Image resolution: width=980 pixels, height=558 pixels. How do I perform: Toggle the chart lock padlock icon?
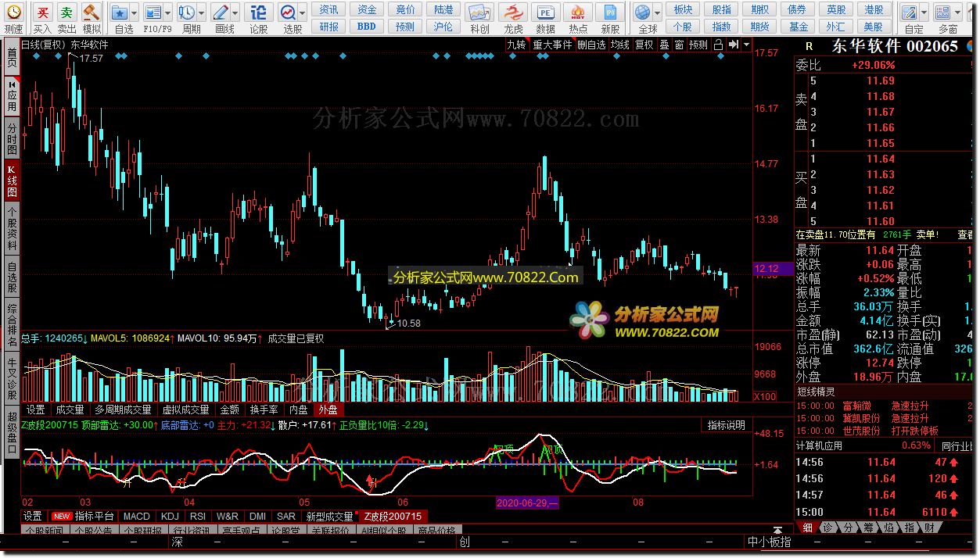pyautogui.click(x=718, y=45)
